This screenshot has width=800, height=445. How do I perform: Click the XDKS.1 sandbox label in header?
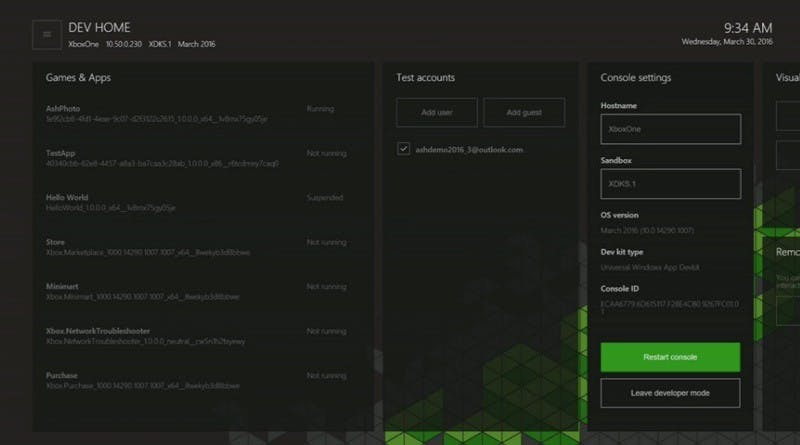pos(160,44)
